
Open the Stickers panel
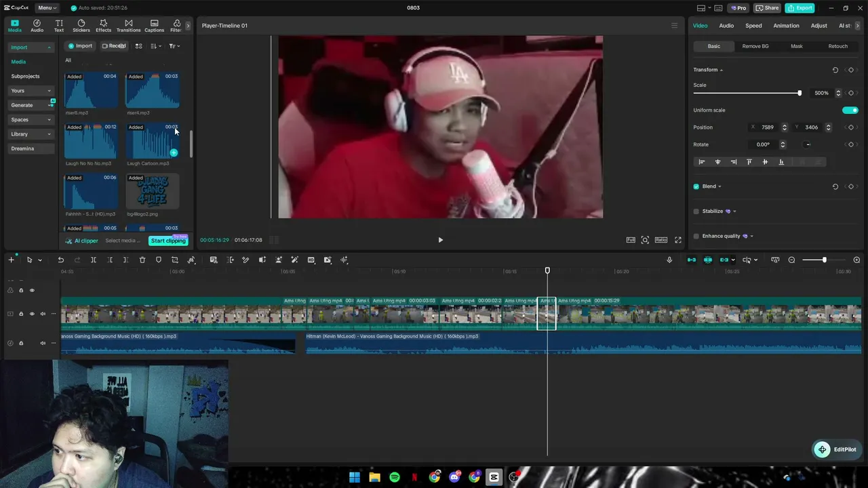coord(81,26)
